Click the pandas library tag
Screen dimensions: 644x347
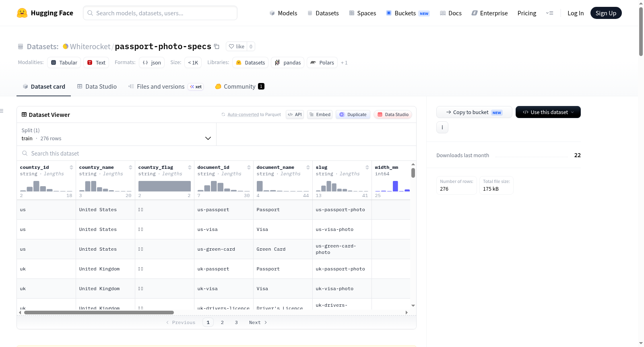(288, 62)
